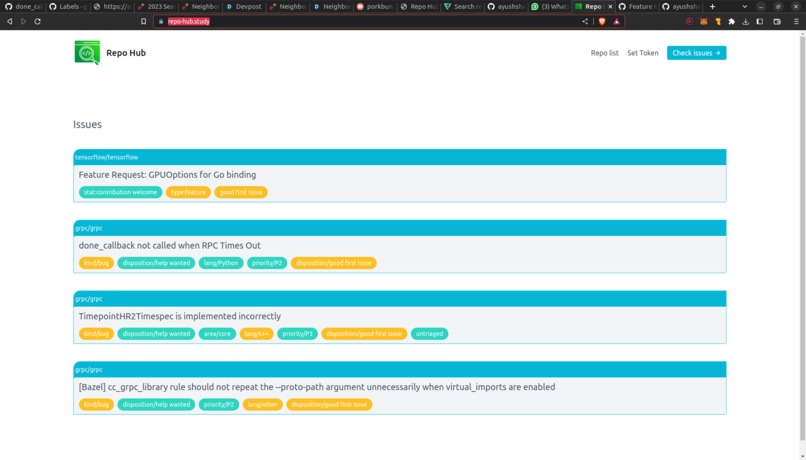Open the Repo list page

[604, 53]
